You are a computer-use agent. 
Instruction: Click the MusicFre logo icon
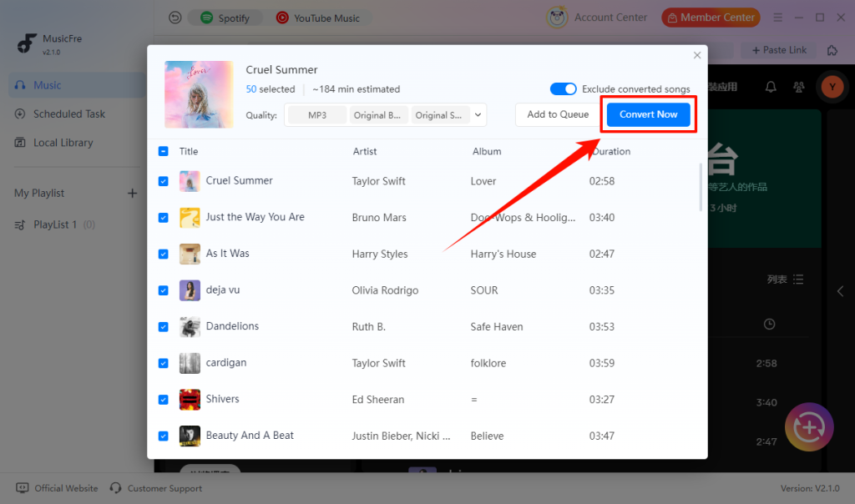click(26, 43)
